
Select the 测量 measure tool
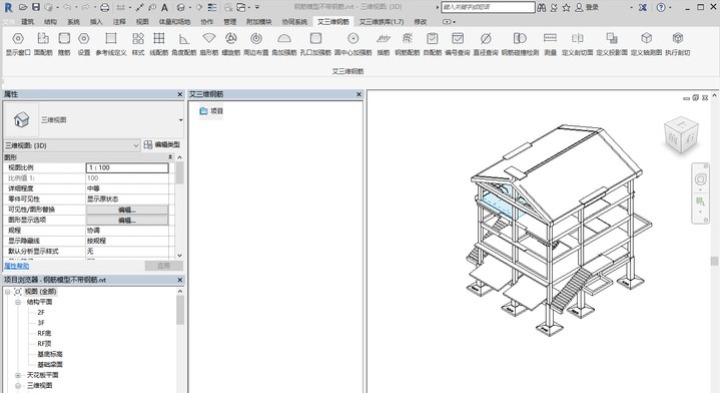[550, 44]
